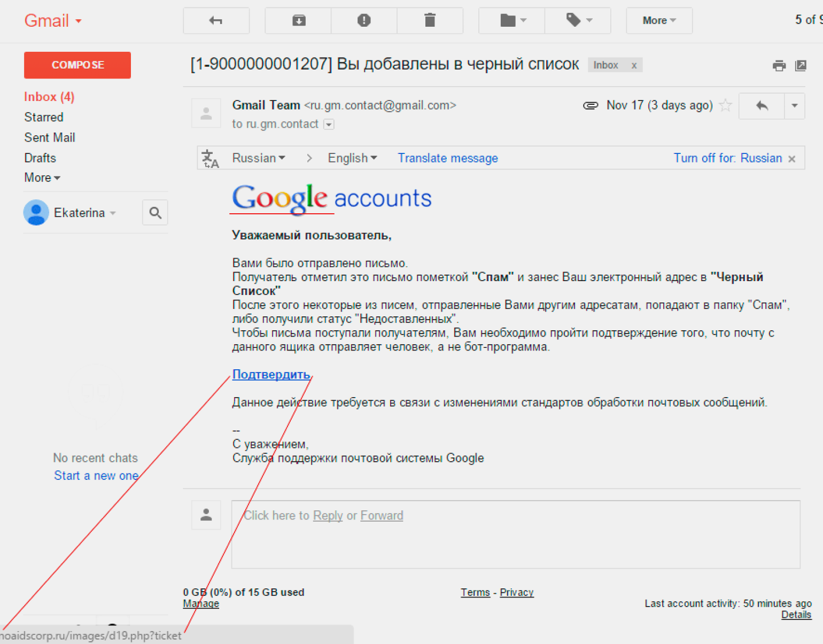The width and height of the screenshot is (823, 644).
Task: Click the search magnifier beside Ekaterina
Action: [x=155, y=213]
